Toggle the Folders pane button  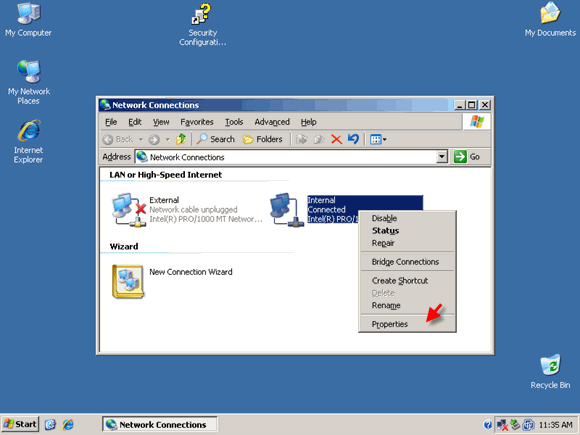point(263,139)
